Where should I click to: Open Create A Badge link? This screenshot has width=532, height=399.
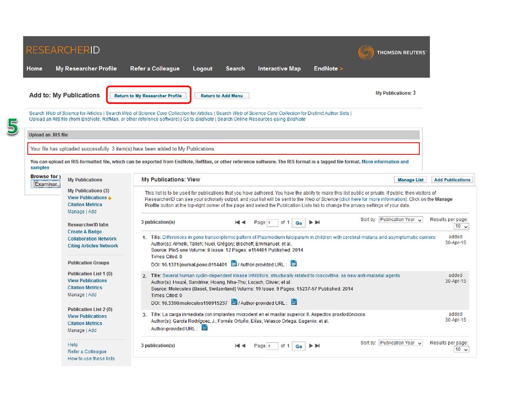85,232
